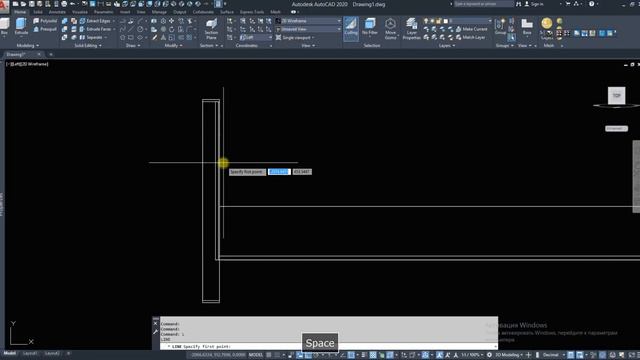The width and height of the screenshot is (640, 360).
Task: Toggle the grid display in status bar
Action: click(x=269, y=355)
